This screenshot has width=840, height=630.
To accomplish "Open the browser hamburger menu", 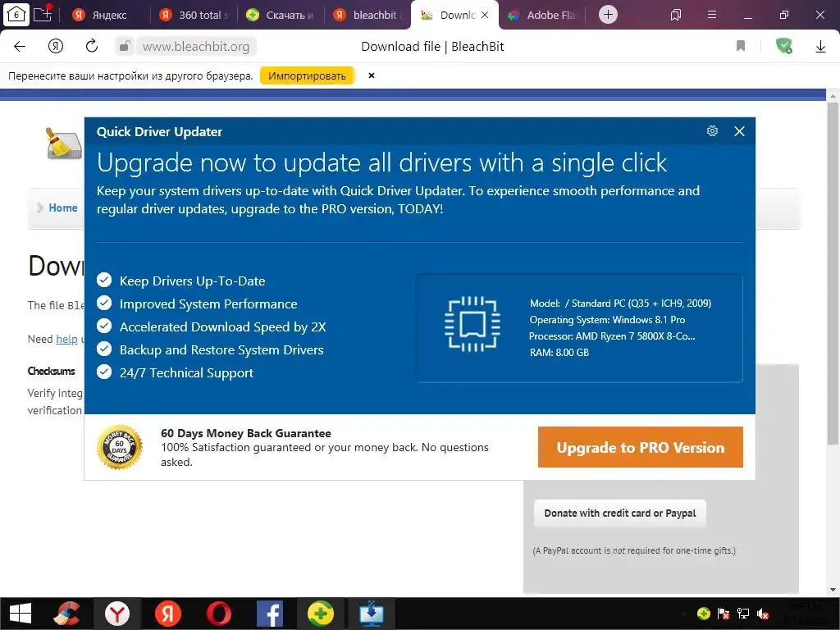I will tap(712, 15).
